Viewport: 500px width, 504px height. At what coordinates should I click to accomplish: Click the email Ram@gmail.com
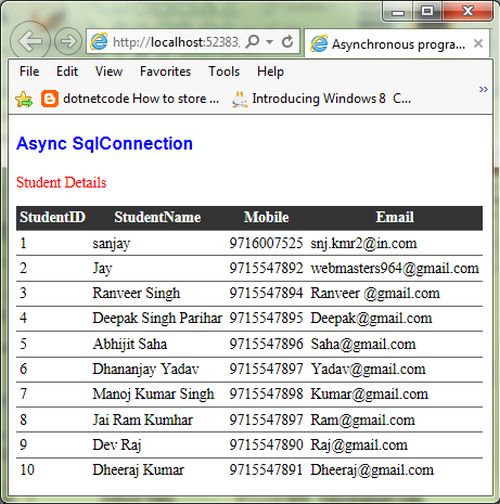pos(363,420)
